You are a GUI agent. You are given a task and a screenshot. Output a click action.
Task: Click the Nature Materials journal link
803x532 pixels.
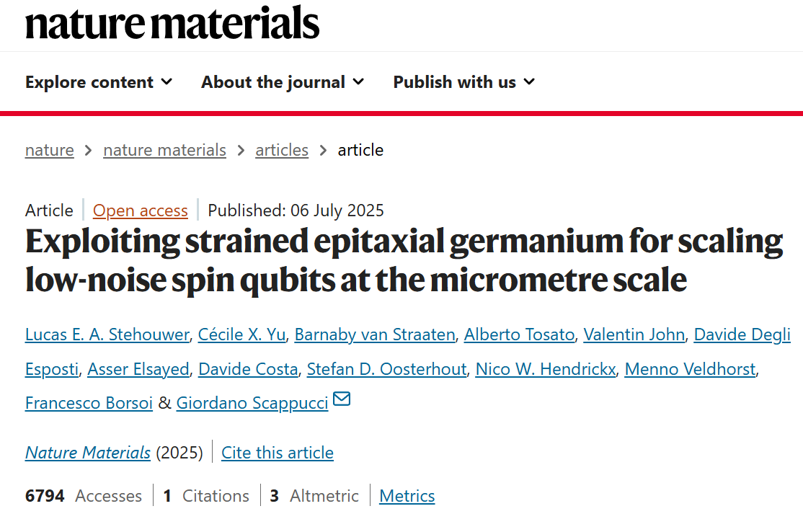[x=88, y=453]
